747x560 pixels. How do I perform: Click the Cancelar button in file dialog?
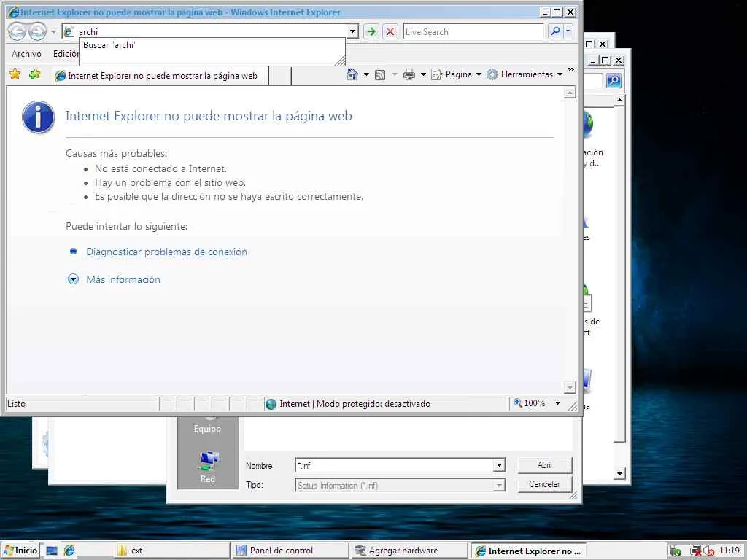pos(545,484)
